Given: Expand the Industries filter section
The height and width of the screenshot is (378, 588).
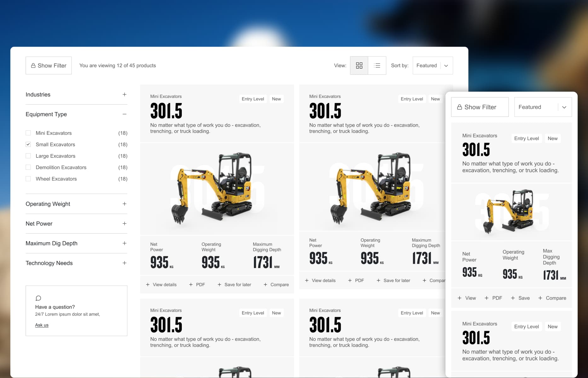Looking at the screenshot, I should click(124, 94).
